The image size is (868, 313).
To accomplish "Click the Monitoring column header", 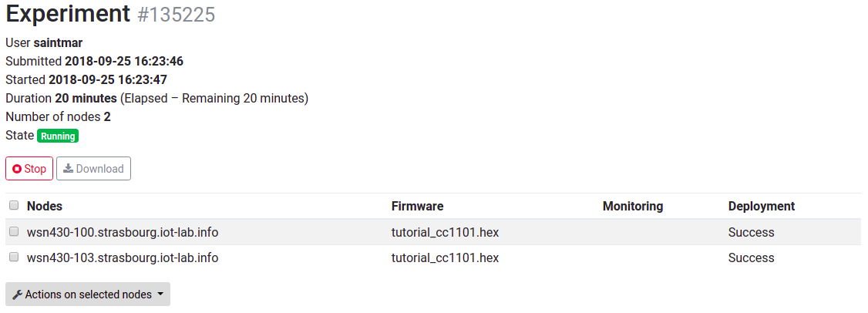I will click(632, 206).
